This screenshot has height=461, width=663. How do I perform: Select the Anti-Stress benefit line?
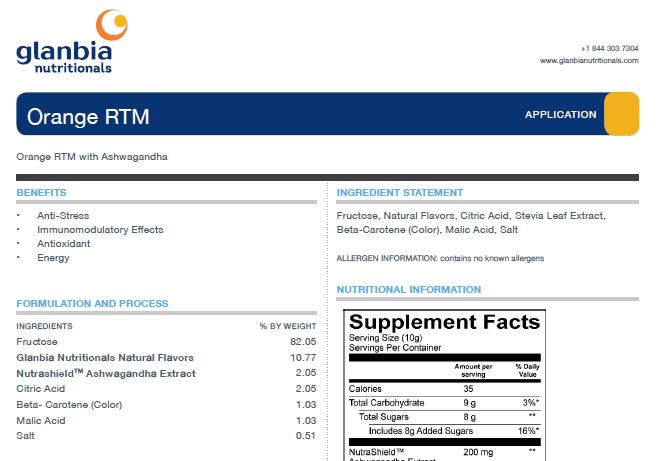(63, 216)
